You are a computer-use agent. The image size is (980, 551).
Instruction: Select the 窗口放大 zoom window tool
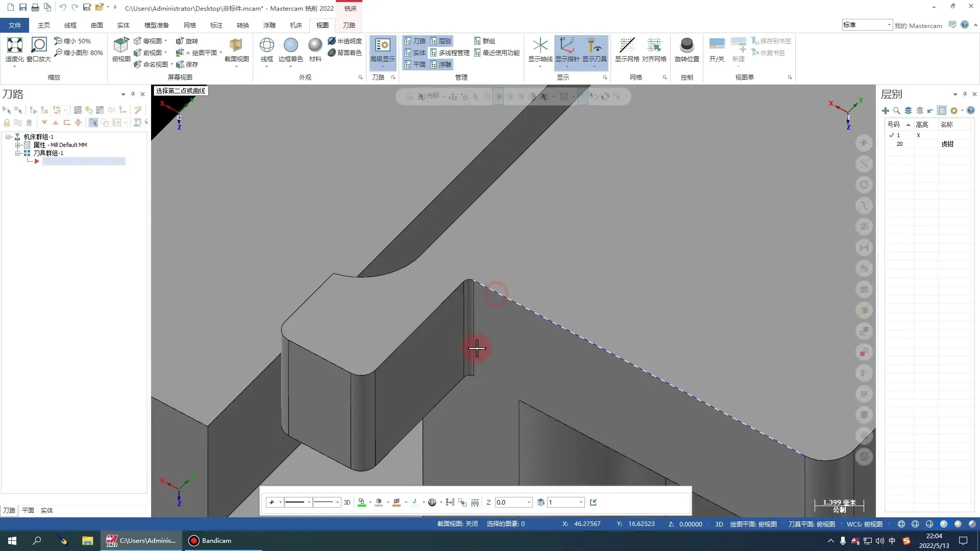coord(39,46)
